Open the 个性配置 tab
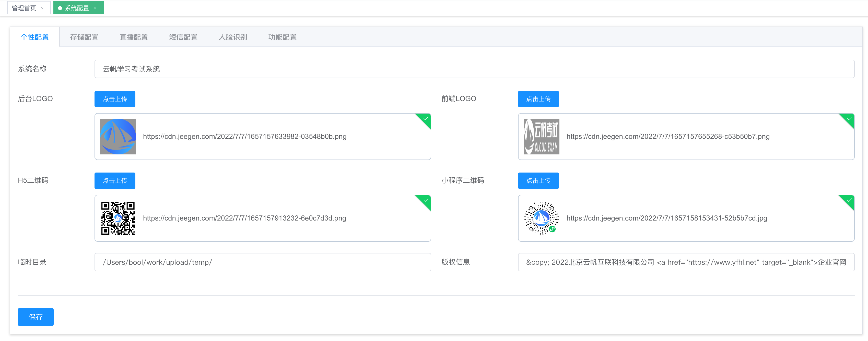868x341 pixels. pyautogui.click(x=35, y=37)
